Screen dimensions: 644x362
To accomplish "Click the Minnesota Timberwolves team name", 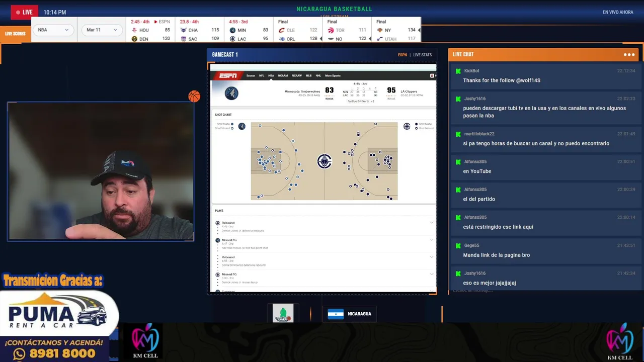I will tap(302, 92).
